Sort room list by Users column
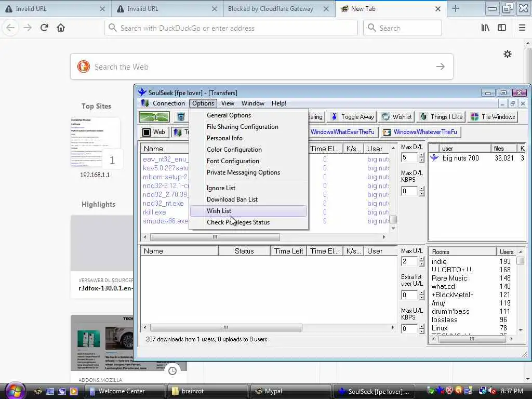The width and height of the screenshot is (532, 399). click(506, 252)
